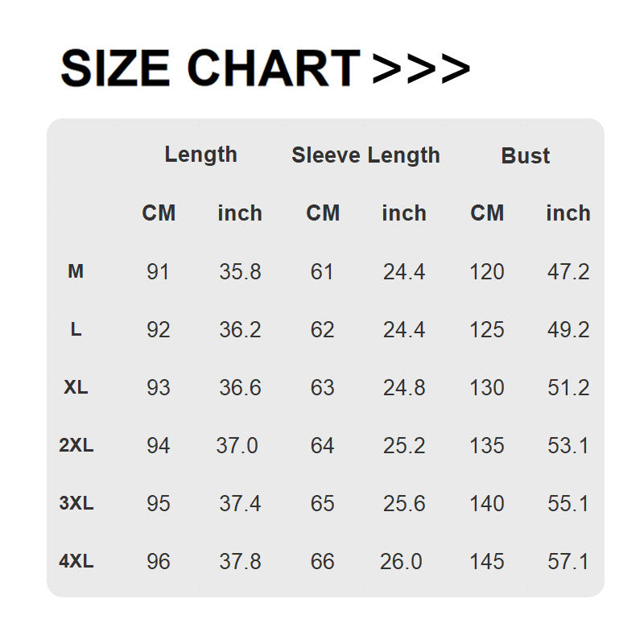
Task: Click the 49.2 inch bust value
Action: pos(568,330)
